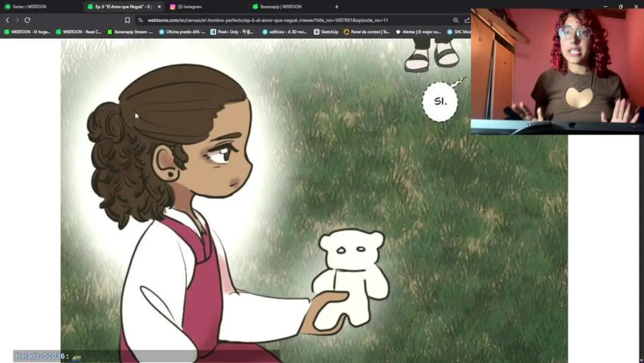Close the Ep. 6 El Amor que Negué tab
This screenshot has height=363, width=644.
click(159, 7)
